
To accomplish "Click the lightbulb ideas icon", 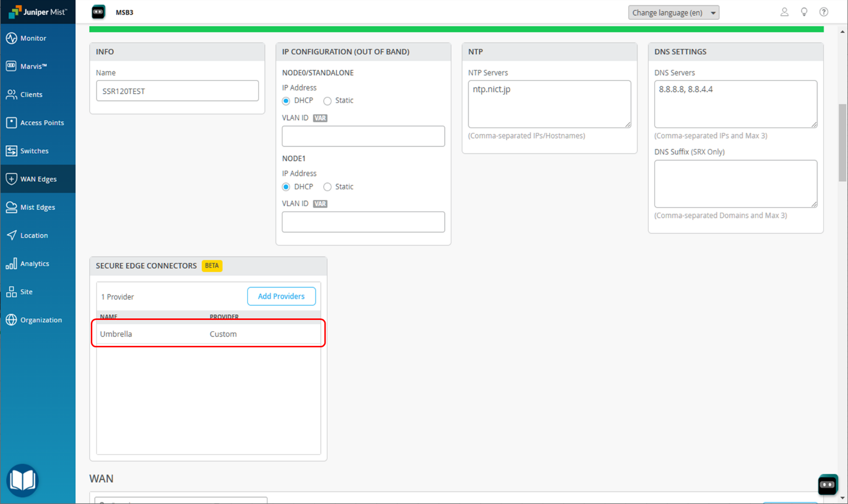I will [804, 12].
